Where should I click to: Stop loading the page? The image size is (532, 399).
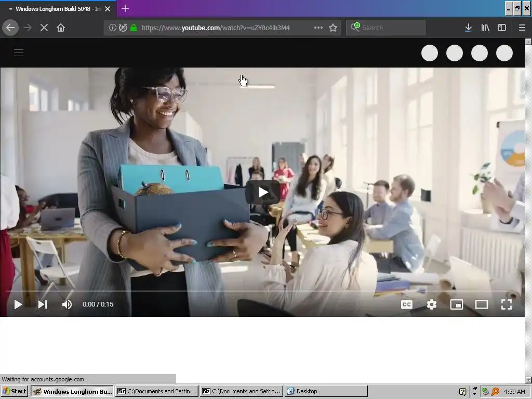(44, 28)
